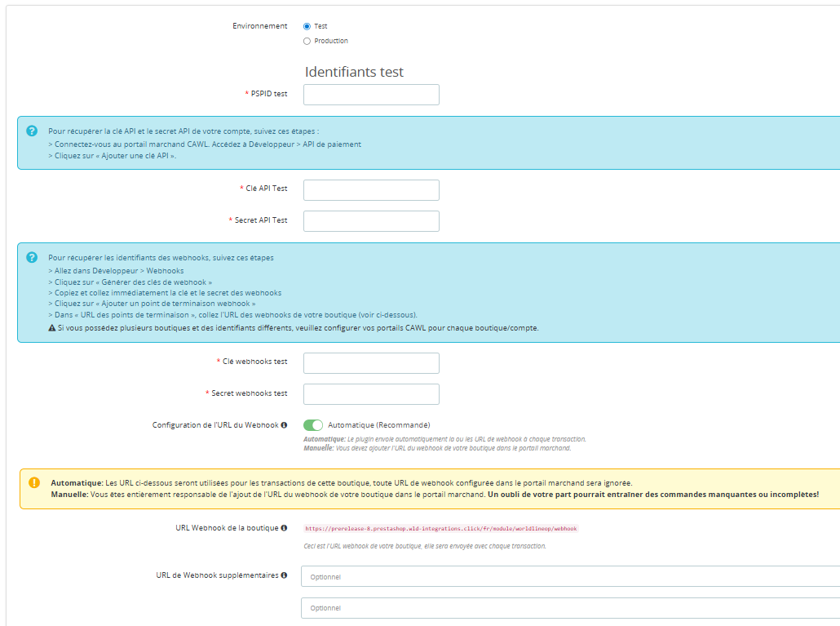Focus the PSPID test input field
This screenshot has width=840, height=626.
(371, 95)
